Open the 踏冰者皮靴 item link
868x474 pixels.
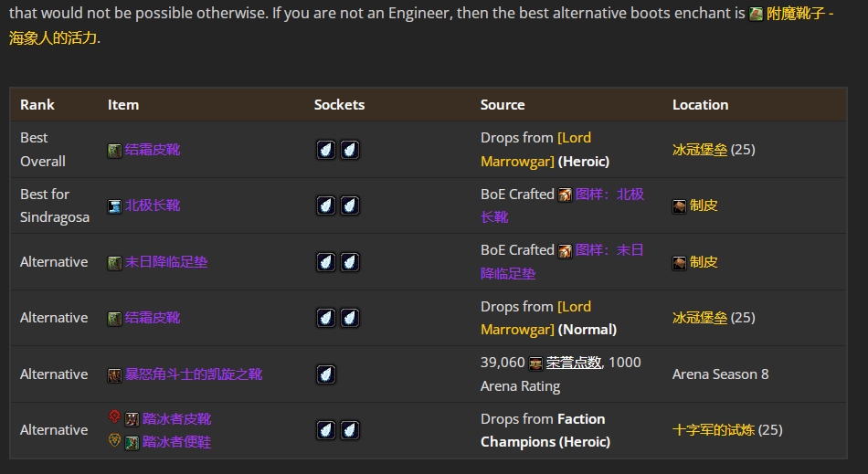point(176,419)
